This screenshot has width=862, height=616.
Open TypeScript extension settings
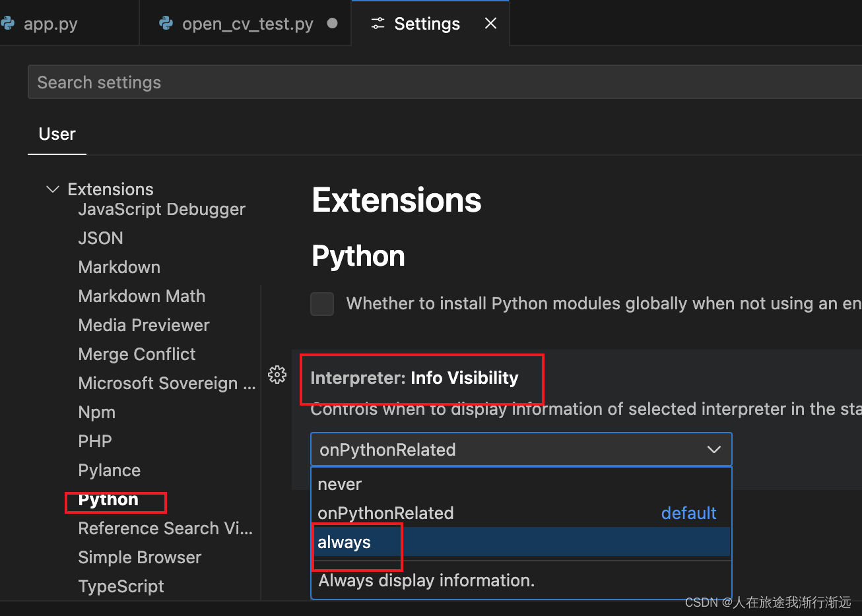click(x=121, y=586)
